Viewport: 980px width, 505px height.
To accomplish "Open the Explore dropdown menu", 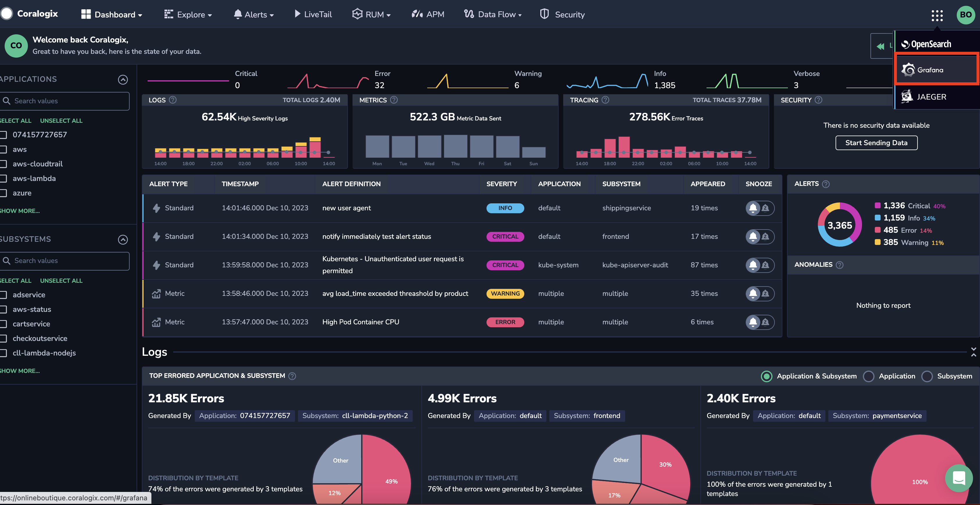I will pyautogui.click(x=188, y=15).
